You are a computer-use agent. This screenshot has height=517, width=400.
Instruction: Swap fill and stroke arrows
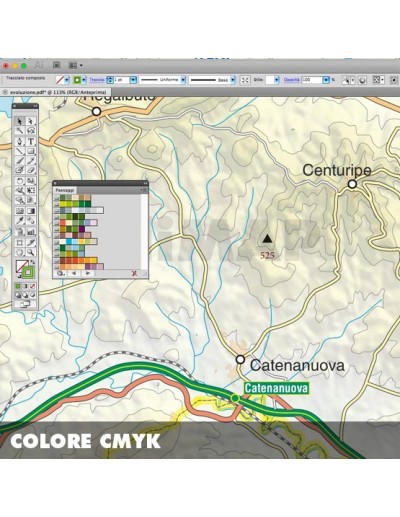33,262
